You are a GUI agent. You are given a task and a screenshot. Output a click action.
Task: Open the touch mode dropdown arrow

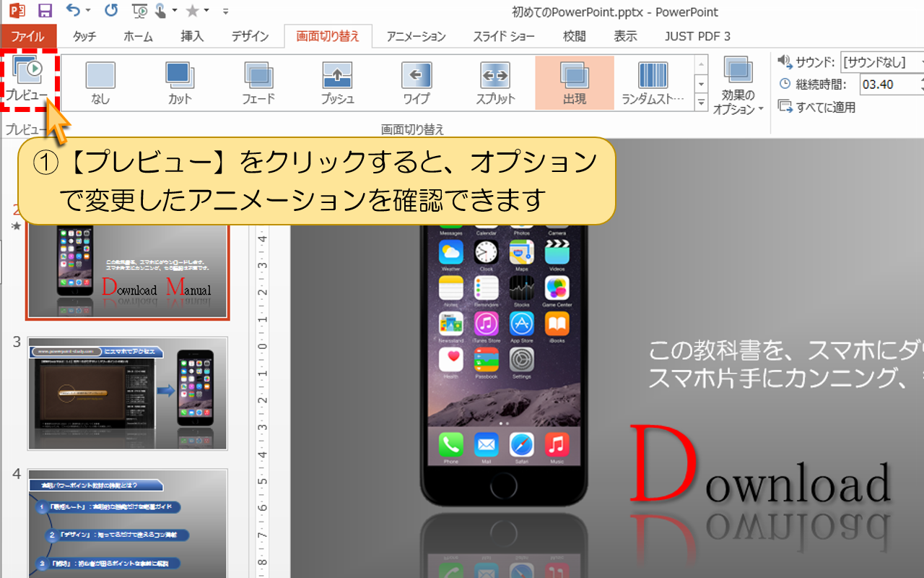(x=175, y=11)
